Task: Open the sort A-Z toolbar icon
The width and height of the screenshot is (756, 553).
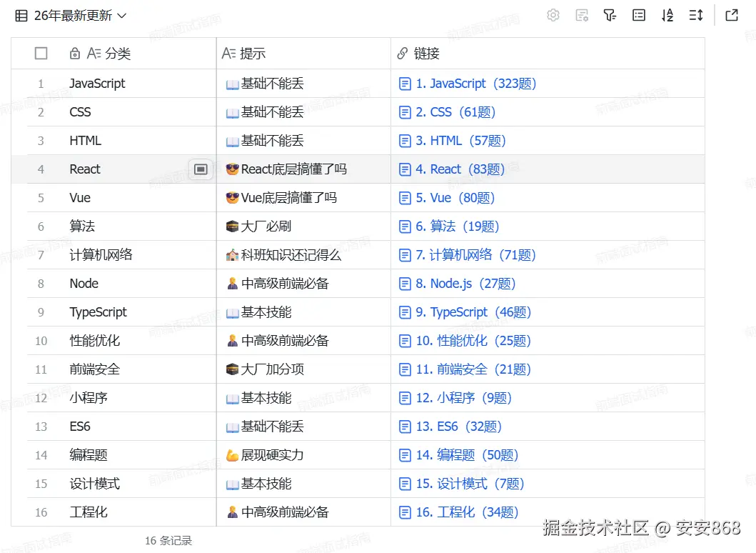Action: click(667, 16)
